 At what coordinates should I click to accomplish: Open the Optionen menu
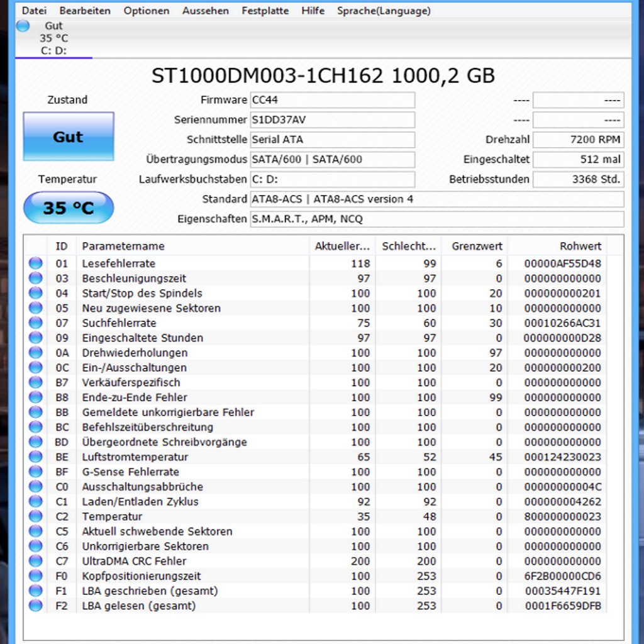click(x=147, y=11)
